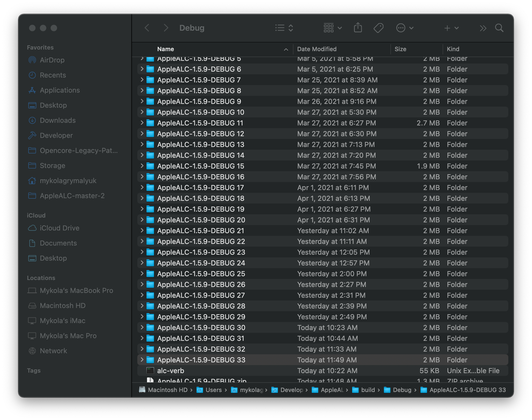Select the alc-verb Unix executable file
The width and height of the screenshot is (532, 420).
170,371
